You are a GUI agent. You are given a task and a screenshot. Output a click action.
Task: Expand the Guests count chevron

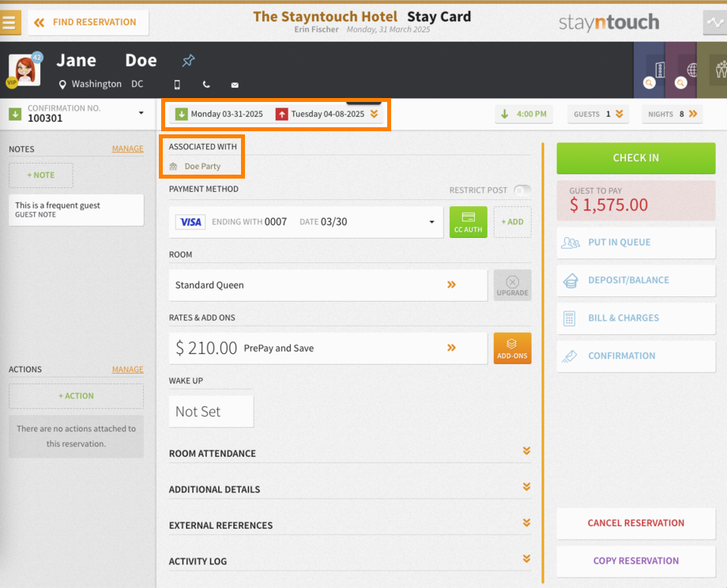(619, 114)
